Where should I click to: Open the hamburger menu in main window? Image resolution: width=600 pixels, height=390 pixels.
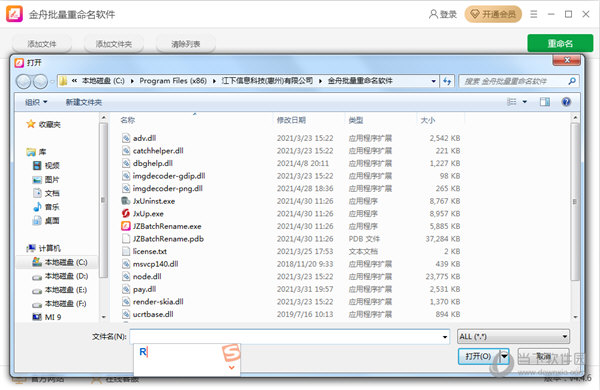pyautogui.click(x=533, y=14)
